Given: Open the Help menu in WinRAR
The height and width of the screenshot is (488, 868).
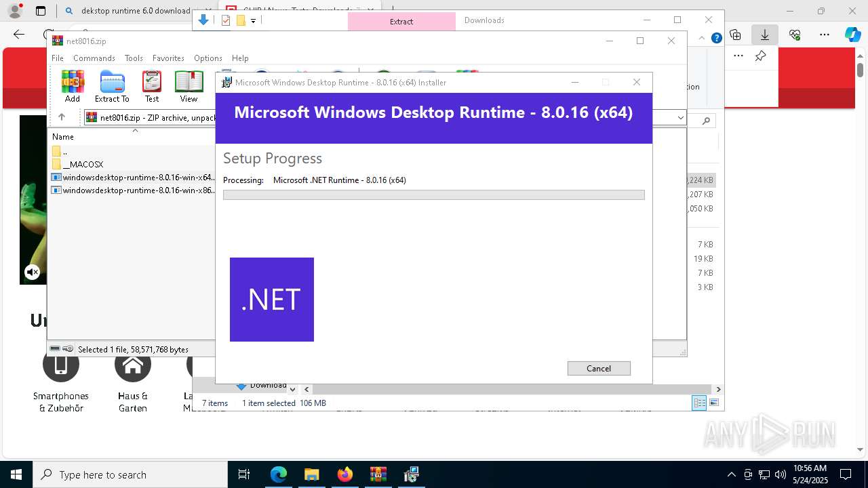Looking at the screenshot, I should click(240, 58).
